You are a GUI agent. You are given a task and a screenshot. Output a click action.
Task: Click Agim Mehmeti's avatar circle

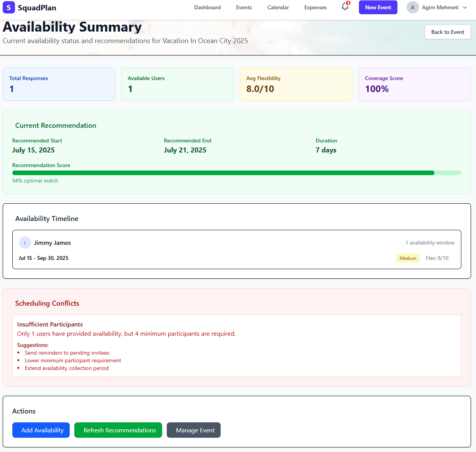412,7
